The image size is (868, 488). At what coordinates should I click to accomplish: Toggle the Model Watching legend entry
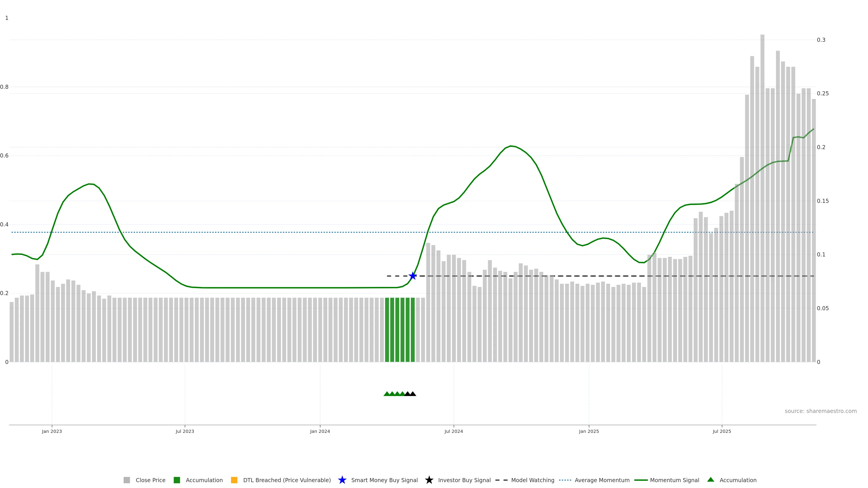pyautogui.click(x=532, y=480)
